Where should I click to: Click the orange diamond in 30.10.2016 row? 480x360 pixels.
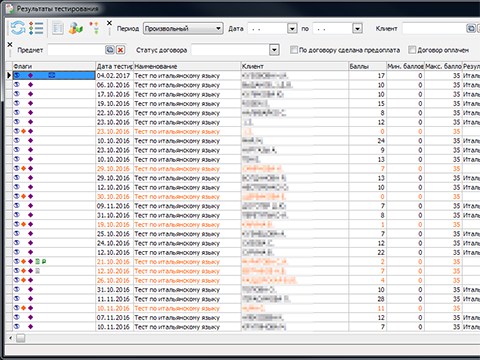(23, 196)
